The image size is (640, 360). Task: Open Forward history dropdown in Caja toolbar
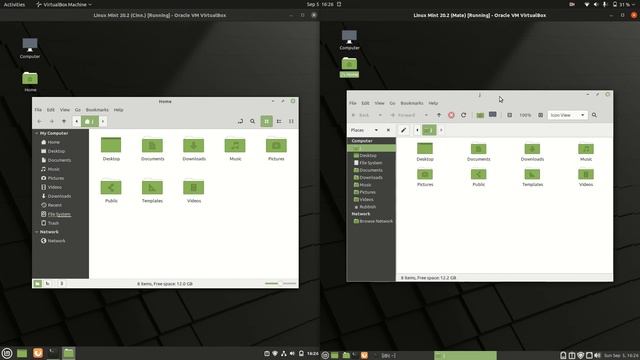(x=426, y=115)
